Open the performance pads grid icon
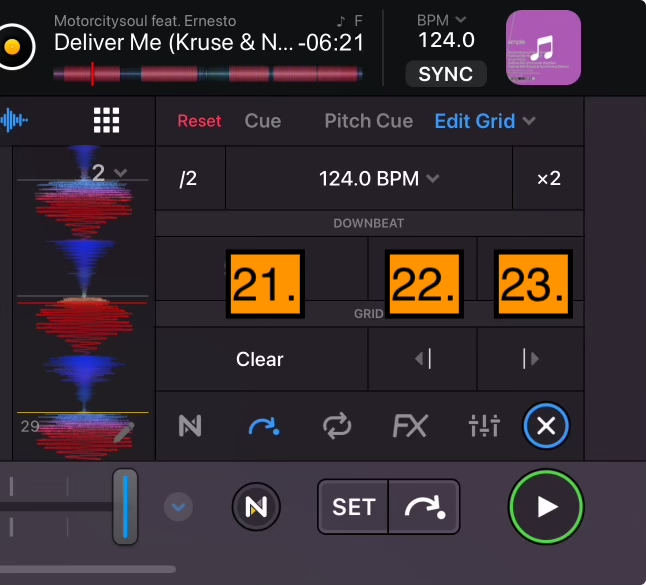 tap(106, 120)
